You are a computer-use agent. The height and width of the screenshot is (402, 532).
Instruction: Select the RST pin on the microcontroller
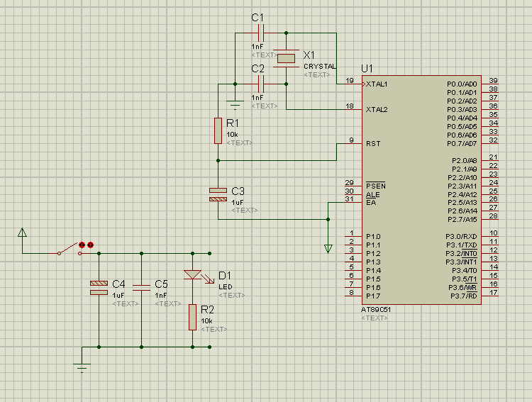pos(373,144)
